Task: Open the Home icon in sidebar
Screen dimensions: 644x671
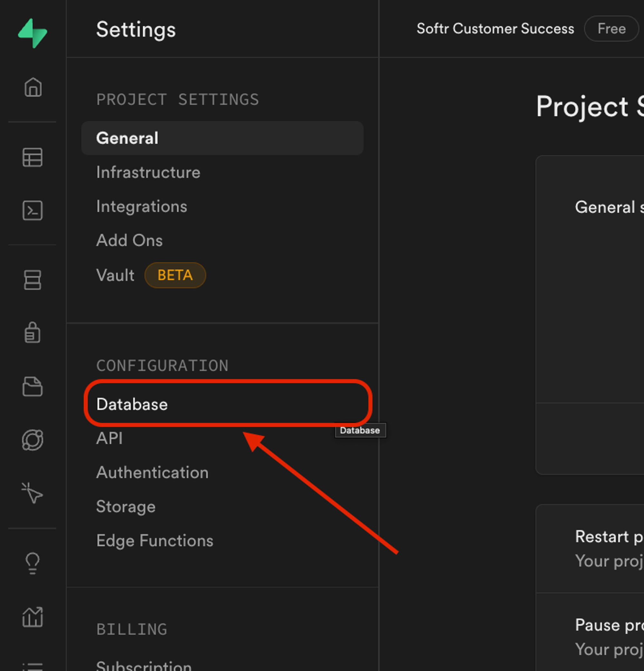Action: (x=33, y=87)
